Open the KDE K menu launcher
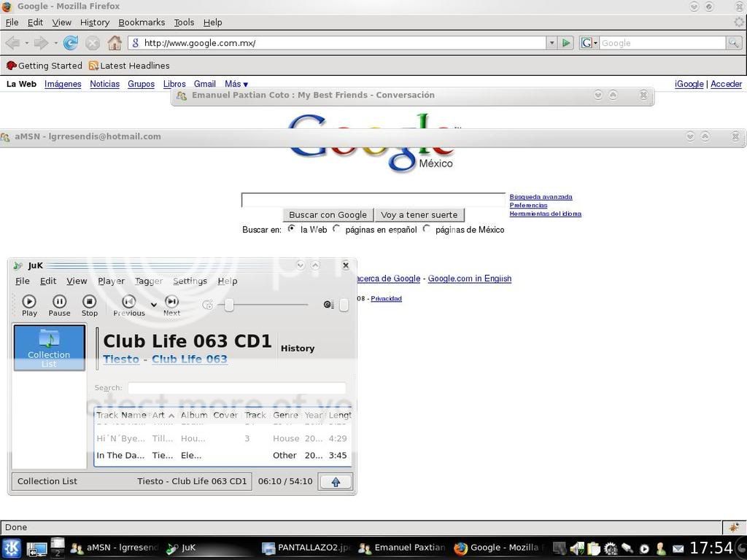The height and width of the screenshot is (560, 747). coord(11,548)
